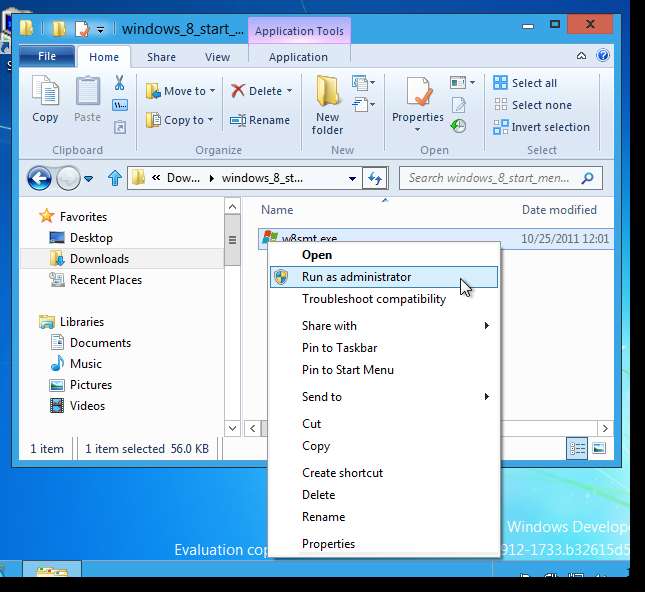
Task: Minimize the ribbon with the caret icon
Action: click(x=581, y=56)
